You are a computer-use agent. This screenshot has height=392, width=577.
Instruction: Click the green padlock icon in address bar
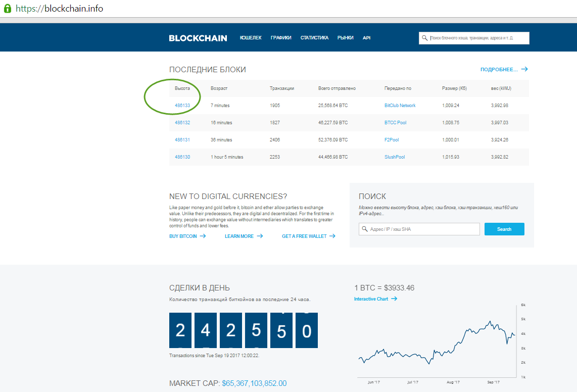[7, 9]
